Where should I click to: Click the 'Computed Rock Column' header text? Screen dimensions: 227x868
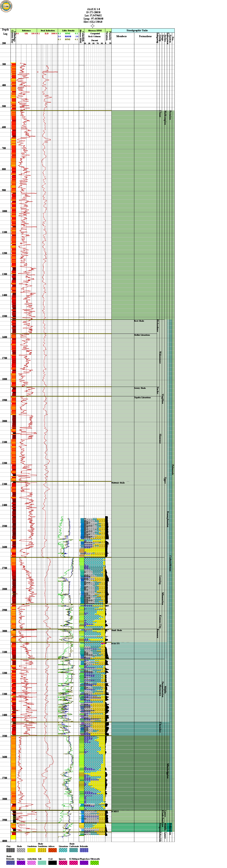[x=95, y=35]
